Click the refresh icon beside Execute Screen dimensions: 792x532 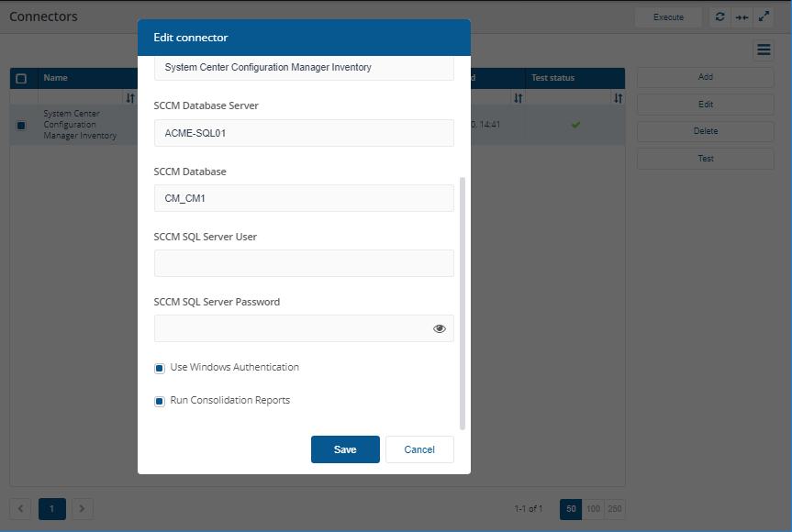[x=720, y=17]
